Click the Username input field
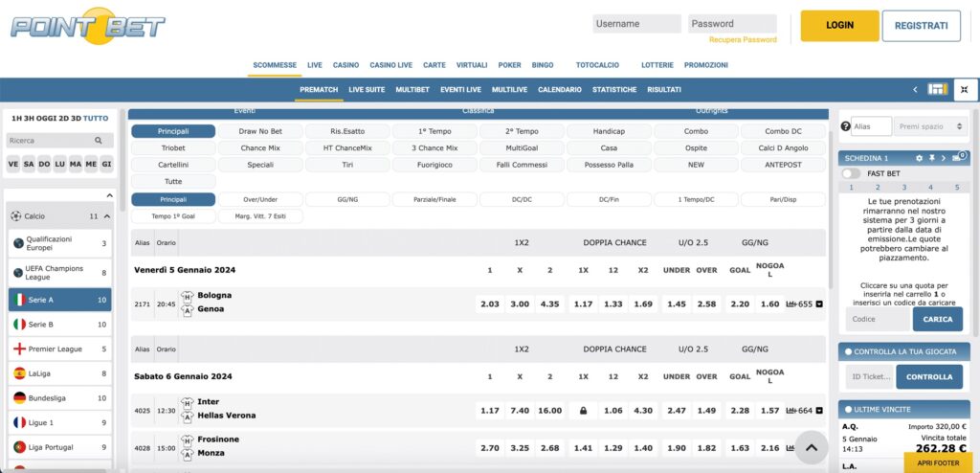 click(x=636, y=24)
